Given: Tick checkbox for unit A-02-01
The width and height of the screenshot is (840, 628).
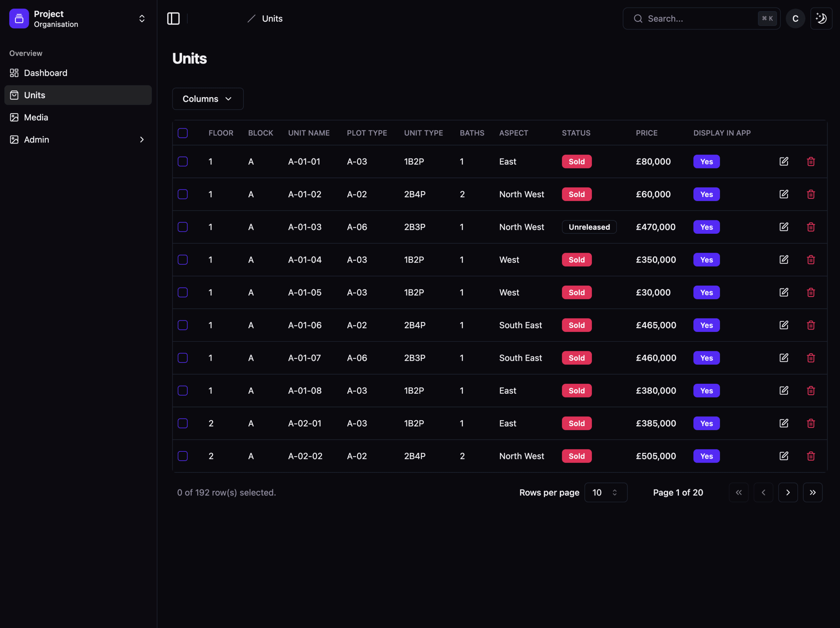Looking at the screenshot, I should (183, 423).
